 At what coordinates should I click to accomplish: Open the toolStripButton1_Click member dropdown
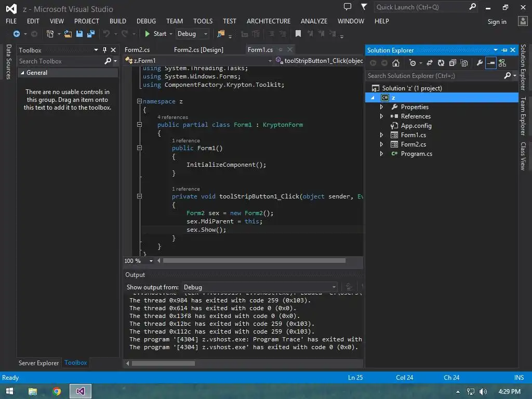319,61
